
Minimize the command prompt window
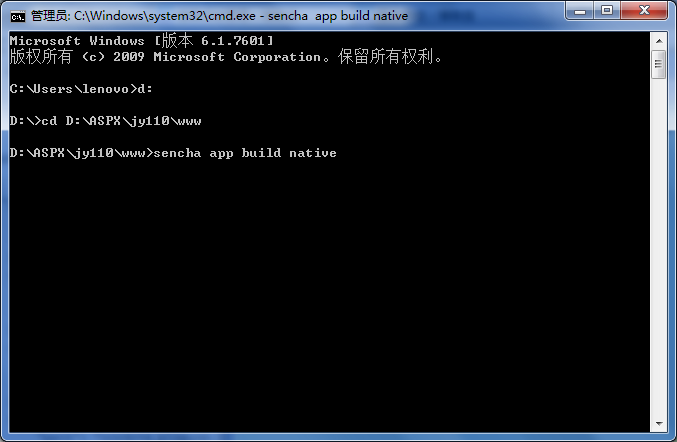[579, 11]
